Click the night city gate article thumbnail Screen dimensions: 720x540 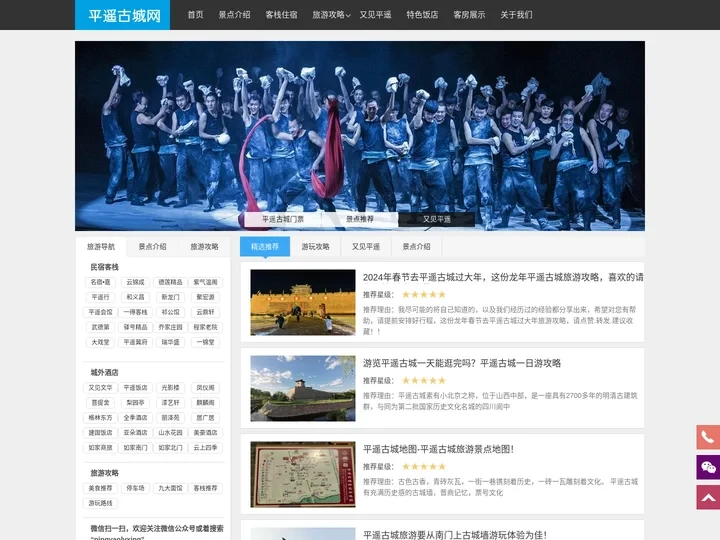pyautogui.click(x=303, y=302)
